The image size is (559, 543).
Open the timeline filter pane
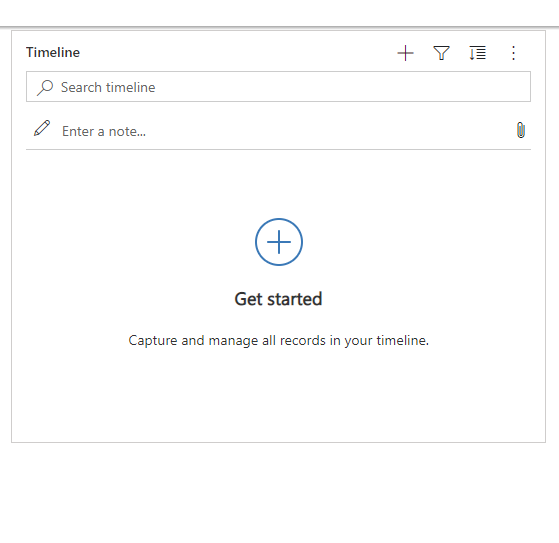[441, 53]
